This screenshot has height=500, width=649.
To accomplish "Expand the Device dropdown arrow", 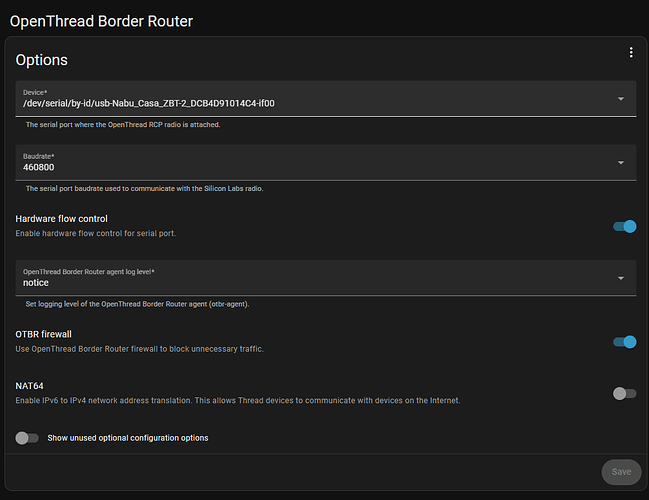I will click(621, 99).
